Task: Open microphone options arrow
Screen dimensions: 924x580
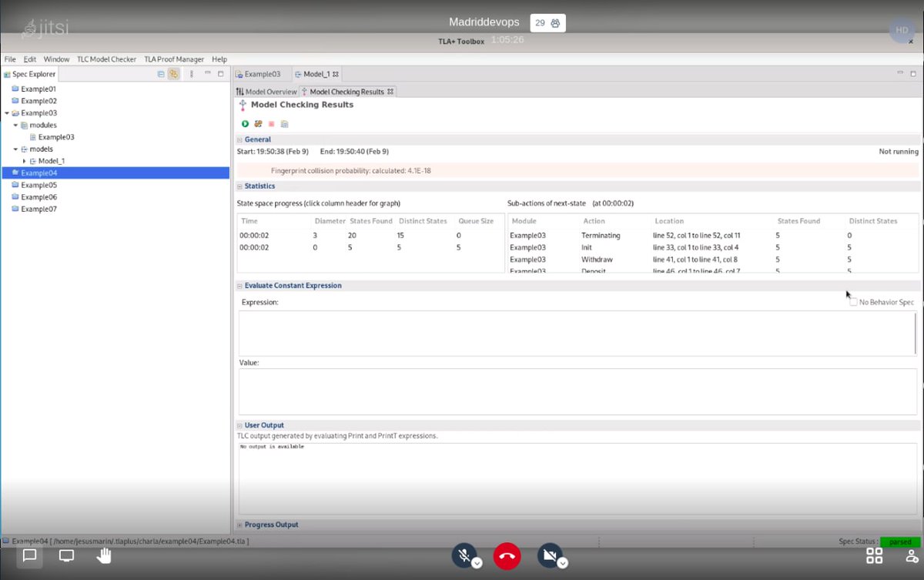Action: 477,563
